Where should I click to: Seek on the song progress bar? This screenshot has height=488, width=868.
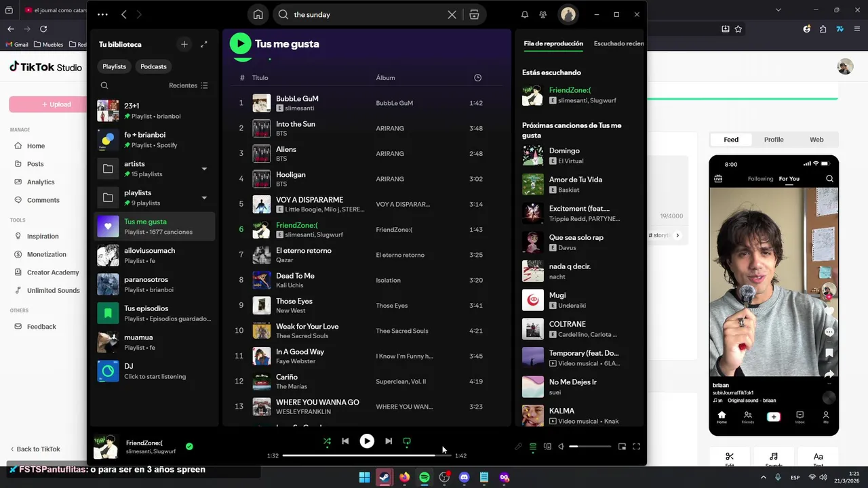(x=367, y=455)
